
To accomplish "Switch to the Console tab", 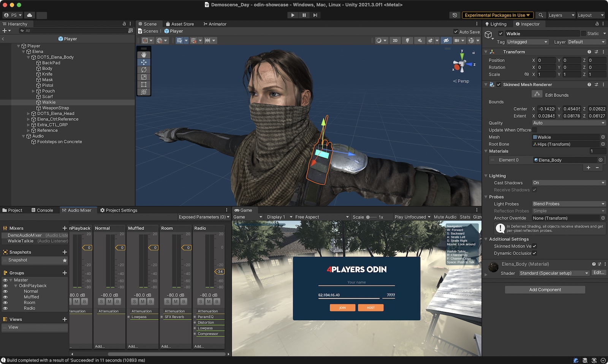I will 42,210.
